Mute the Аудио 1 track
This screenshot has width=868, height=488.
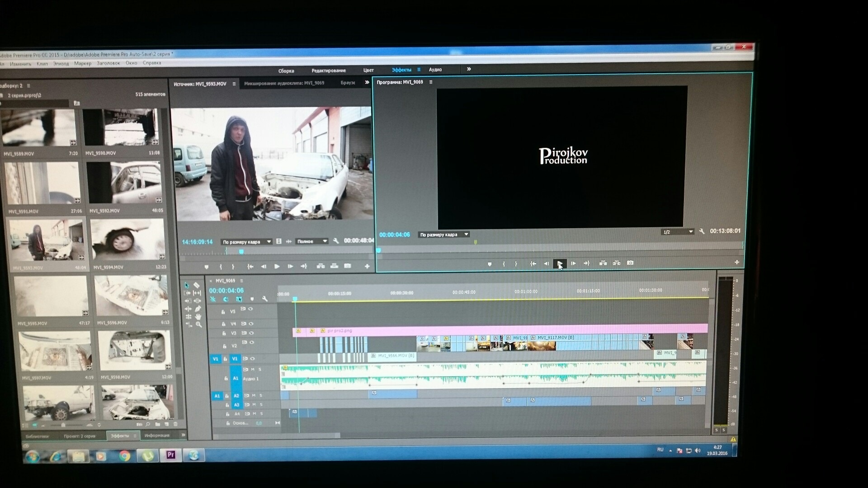pyautogui.click(x=252, y=370)
